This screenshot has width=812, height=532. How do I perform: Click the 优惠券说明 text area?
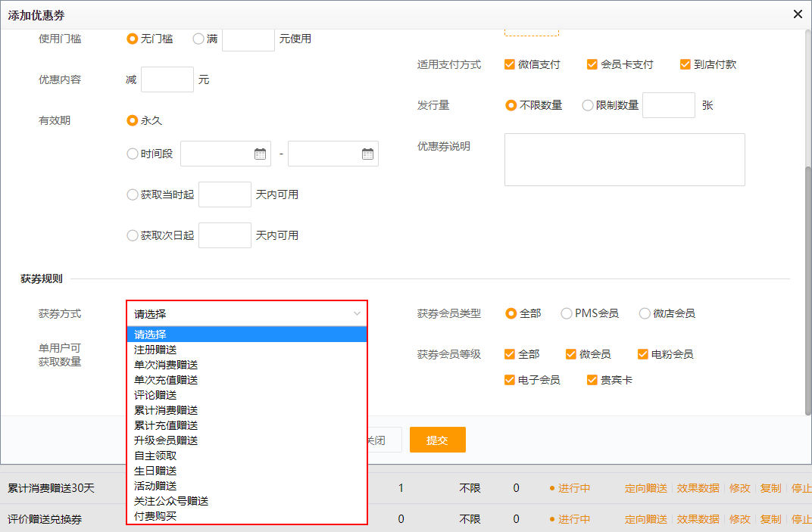[624, 160]
